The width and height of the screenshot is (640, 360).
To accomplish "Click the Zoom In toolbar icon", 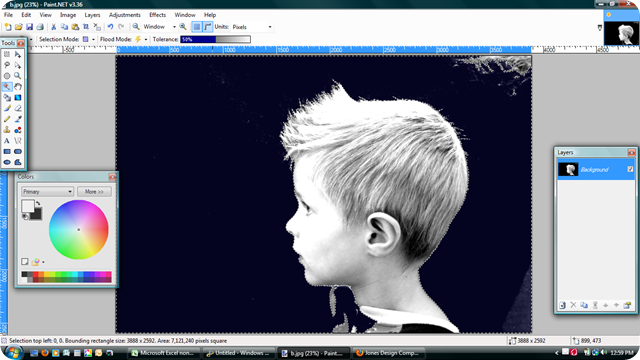I will click(x=183, y=27).
